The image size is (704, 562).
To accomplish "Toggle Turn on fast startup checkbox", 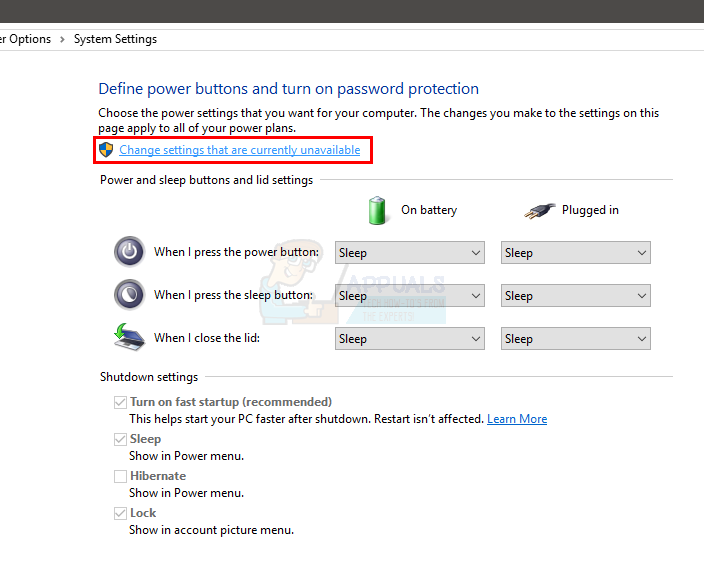I will click(x=120, y=402).
